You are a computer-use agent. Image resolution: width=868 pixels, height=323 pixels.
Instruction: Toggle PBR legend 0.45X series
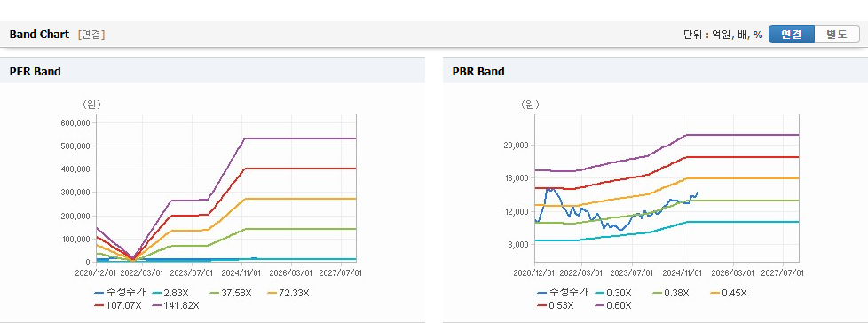729,292
